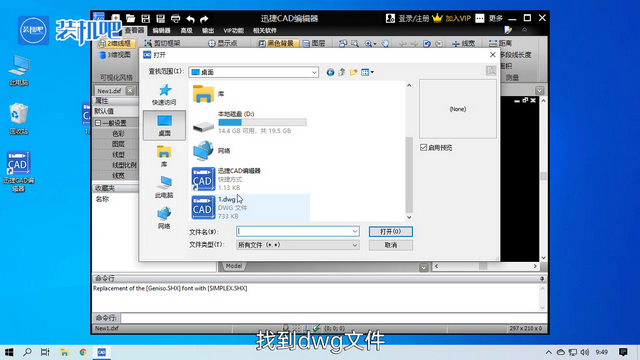Click the D: drive usage bar
The height and width of the screenshot is (360, 640).
262,122
